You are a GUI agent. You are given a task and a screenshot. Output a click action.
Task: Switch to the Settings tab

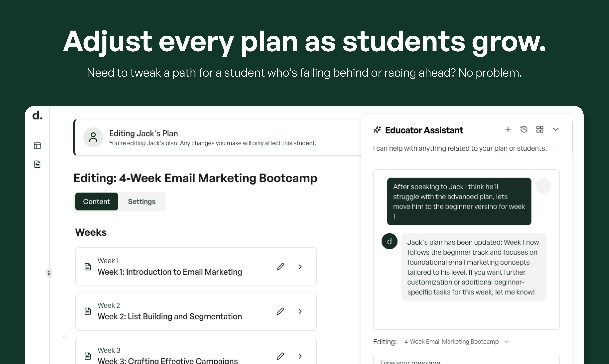tap(142, 202)
